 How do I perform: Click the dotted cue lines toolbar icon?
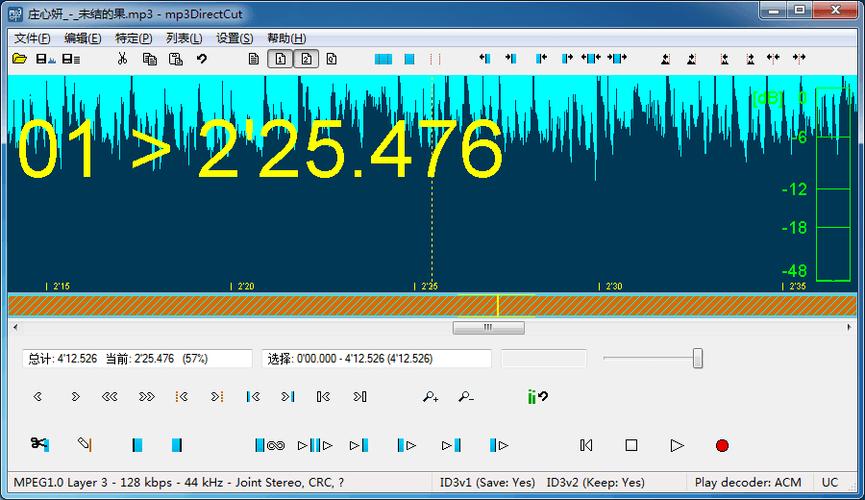(x=435, y=58)
